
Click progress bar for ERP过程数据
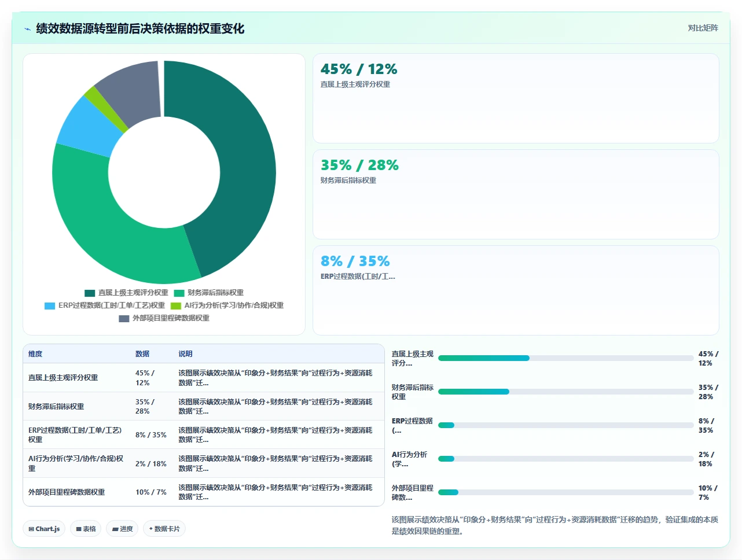565,425
